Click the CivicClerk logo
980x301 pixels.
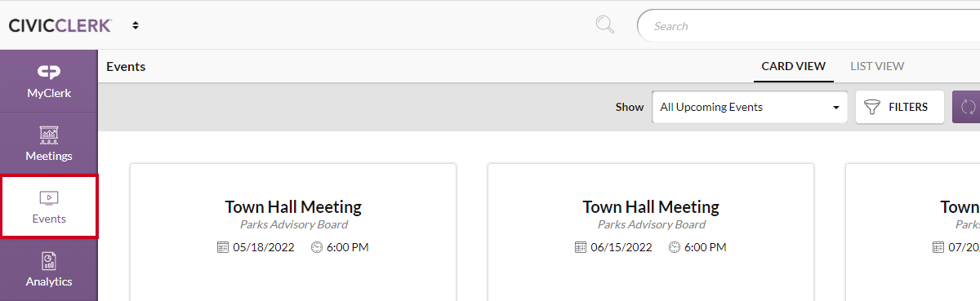[x=60, y=25]
